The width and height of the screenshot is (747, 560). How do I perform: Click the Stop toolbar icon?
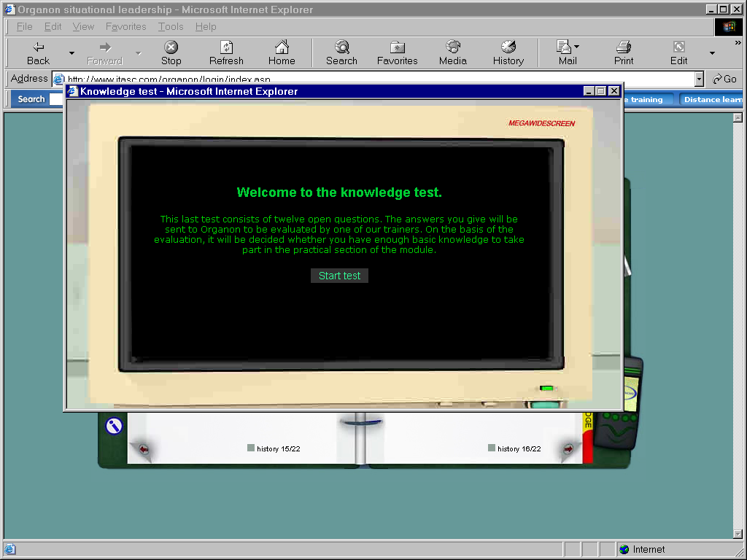171,53
